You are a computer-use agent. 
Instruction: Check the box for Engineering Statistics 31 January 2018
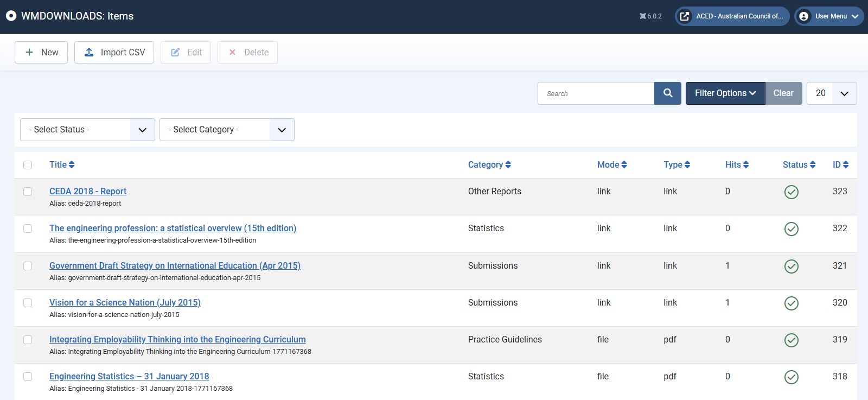28,377
